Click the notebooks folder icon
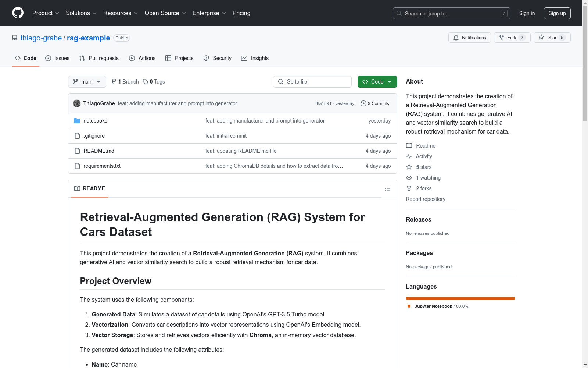This screenshot has height=368, width=588. (x=77, y=121)
